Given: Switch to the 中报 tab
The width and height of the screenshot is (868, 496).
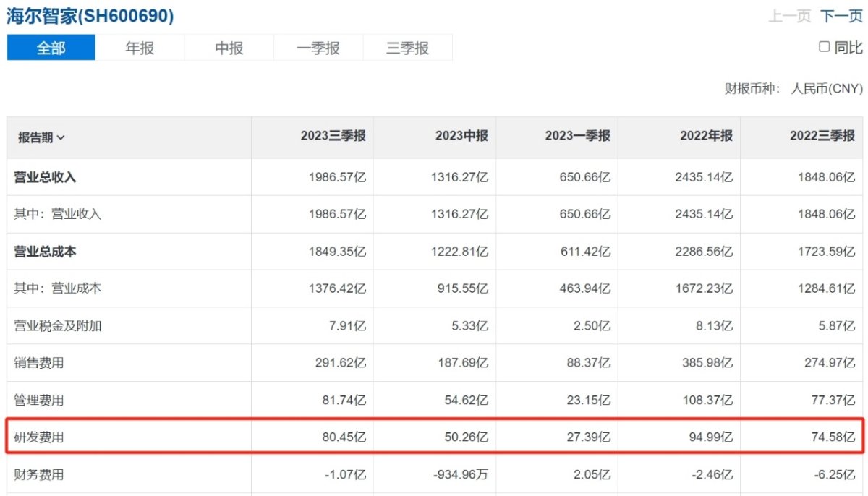Looking at the screenshot, I should point(229,48).
